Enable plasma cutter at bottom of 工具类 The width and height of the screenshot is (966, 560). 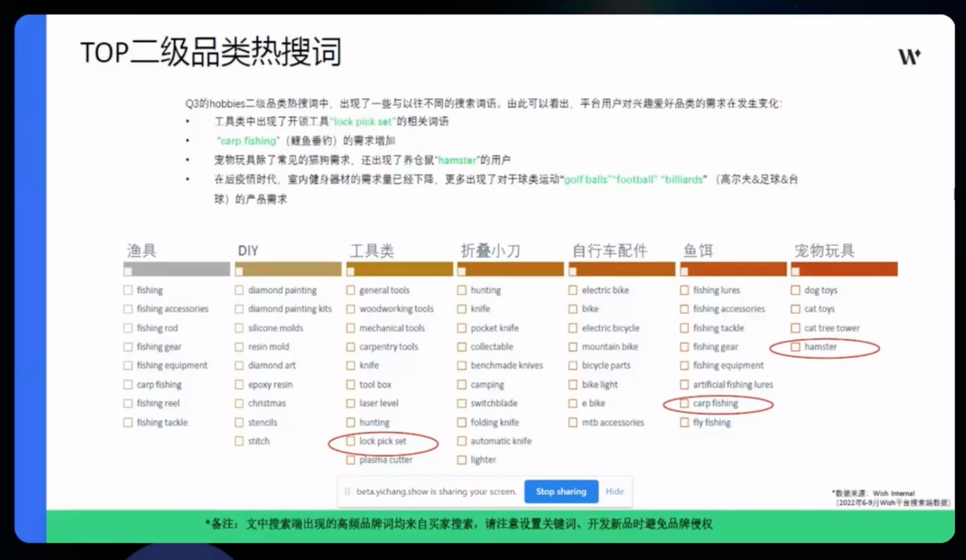coord(352,460)
